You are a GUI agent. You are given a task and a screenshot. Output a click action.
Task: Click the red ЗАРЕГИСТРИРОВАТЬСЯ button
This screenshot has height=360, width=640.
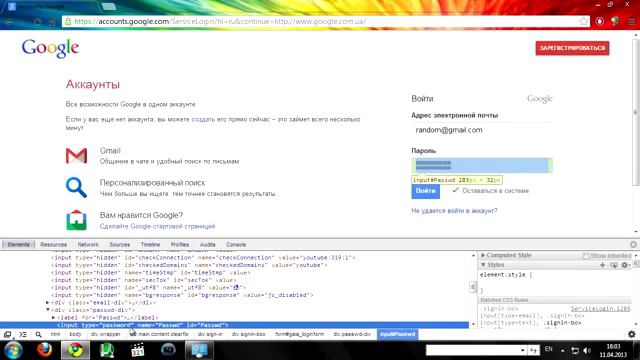pyautogui.click(x=572, y=48)
